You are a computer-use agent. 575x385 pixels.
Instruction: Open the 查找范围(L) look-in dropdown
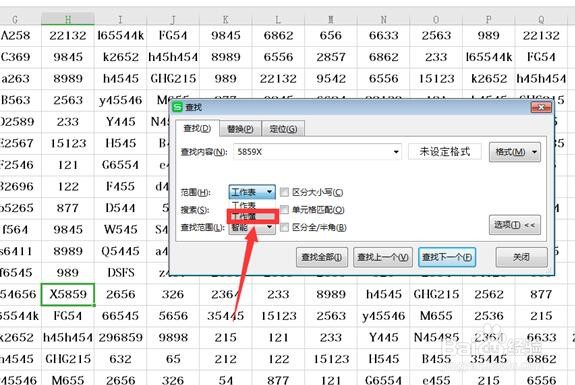[x=252, y=228]
